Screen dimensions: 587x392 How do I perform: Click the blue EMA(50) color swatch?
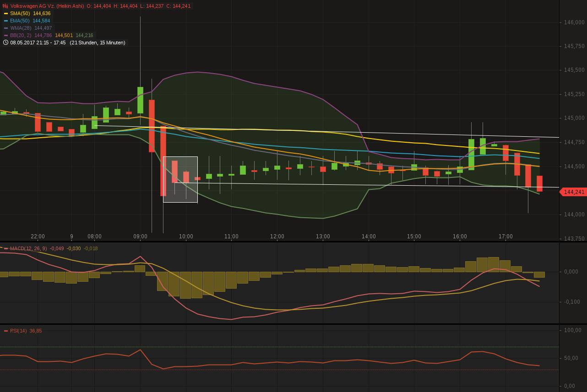click(6, 21)
